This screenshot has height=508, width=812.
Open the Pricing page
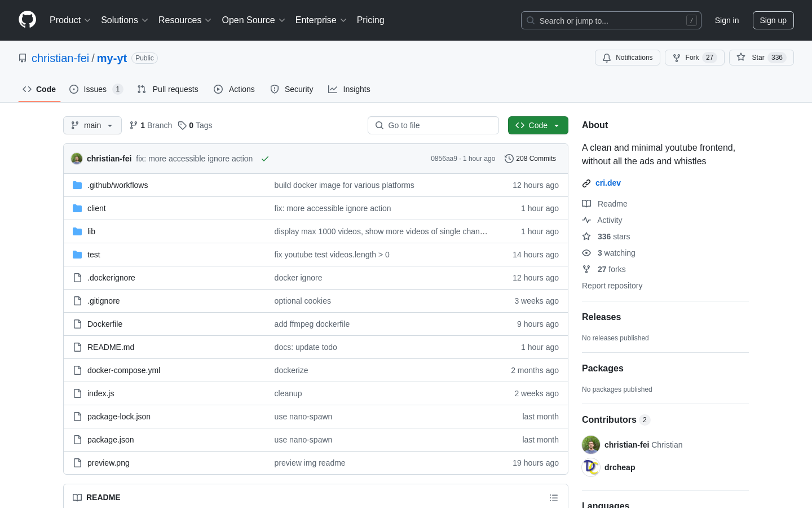pyautogui.click(x=370, y=20)
